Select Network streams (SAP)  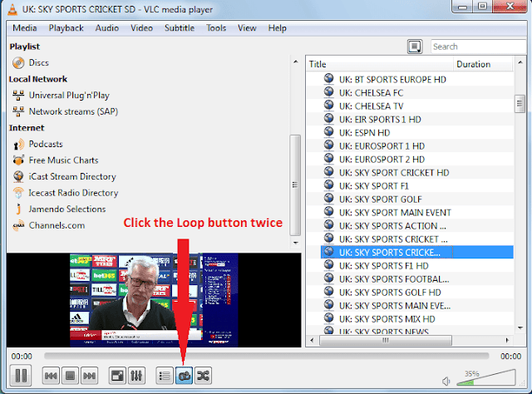(73, 111)
